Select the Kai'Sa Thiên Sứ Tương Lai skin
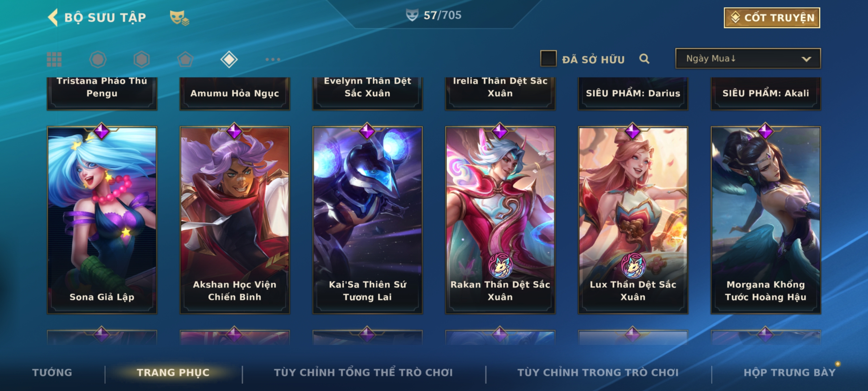This screenshot has height=391, width=868. 367,220
